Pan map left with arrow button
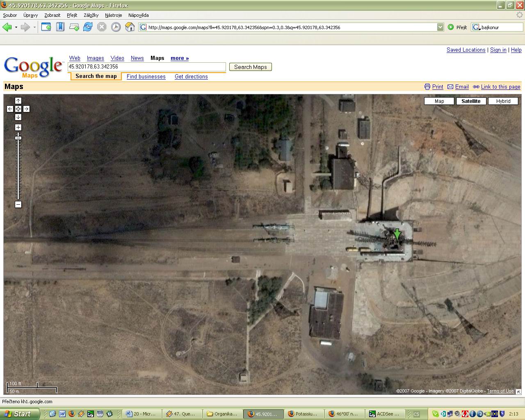Image resolution: width=525 pixels, height=420 pixels. pos(10,109)
